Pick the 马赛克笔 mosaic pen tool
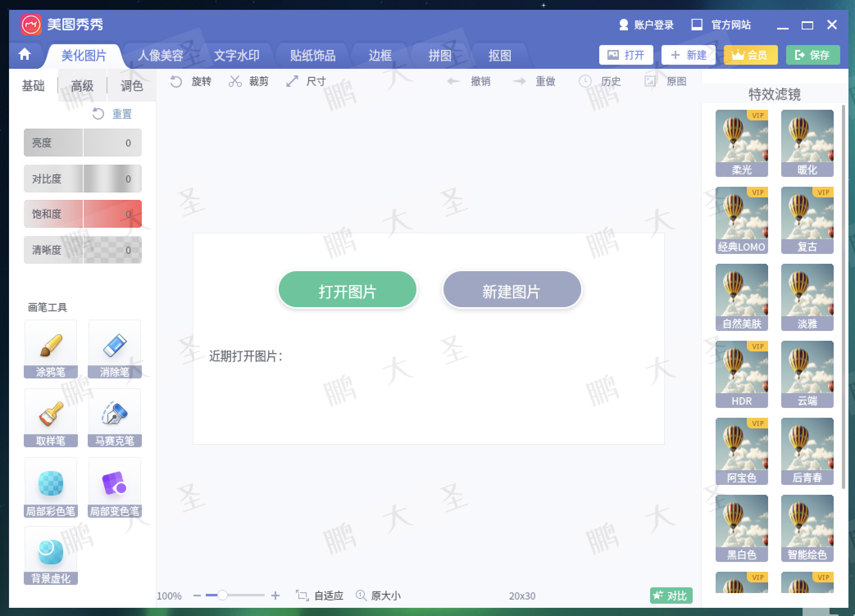This screenshot has height=616, width=855. [115, 417]
